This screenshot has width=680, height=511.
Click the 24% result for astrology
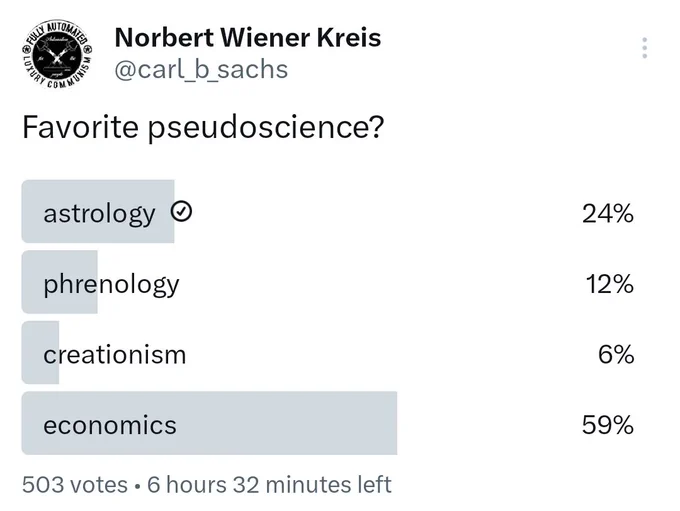608,213
